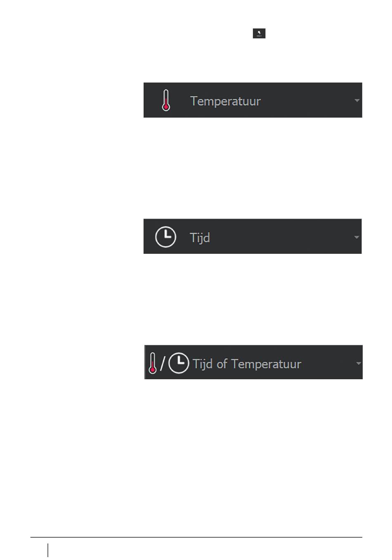The width and height of the screenshot is (392, 560).
Task: Click the red bulb of the combined thermometer icon
Action: tap(153, 370)
